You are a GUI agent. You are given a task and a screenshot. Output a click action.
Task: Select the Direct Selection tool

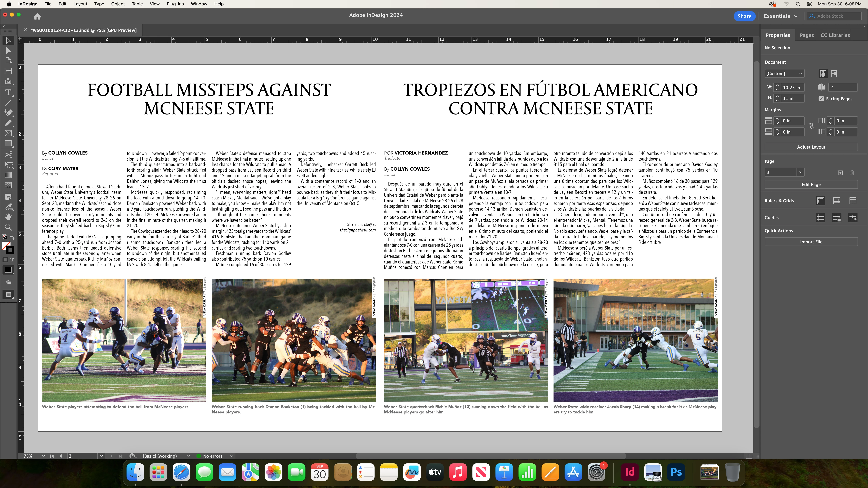[8, 50]
